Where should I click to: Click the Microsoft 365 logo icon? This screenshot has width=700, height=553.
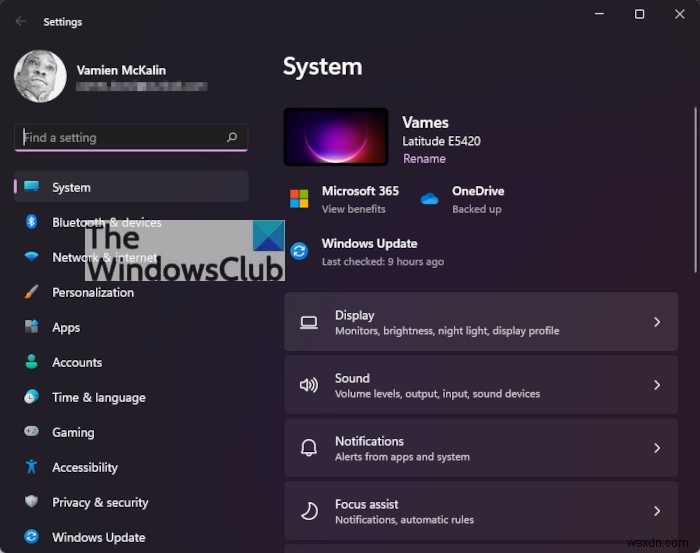(x=299, y=199)
